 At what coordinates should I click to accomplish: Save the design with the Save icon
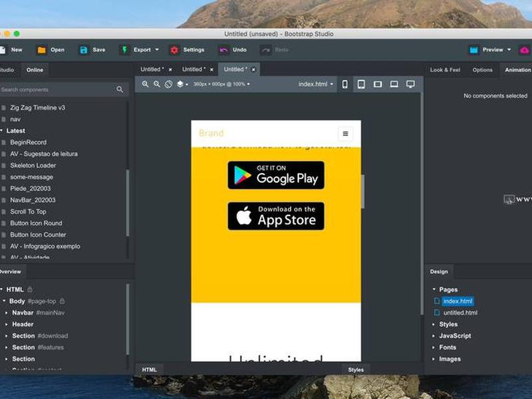pyautogui.click(x=84, y=50)
